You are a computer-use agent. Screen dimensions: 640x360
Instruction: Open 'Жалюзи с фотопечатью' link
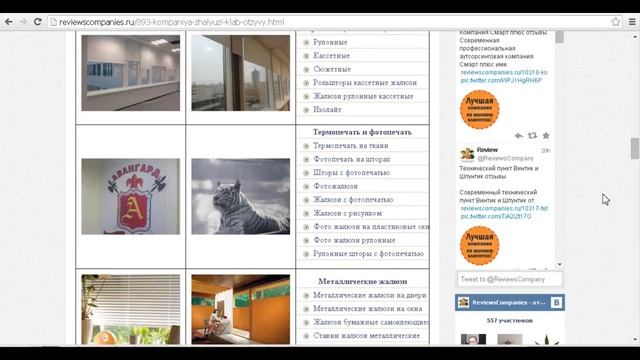(353, 200)
